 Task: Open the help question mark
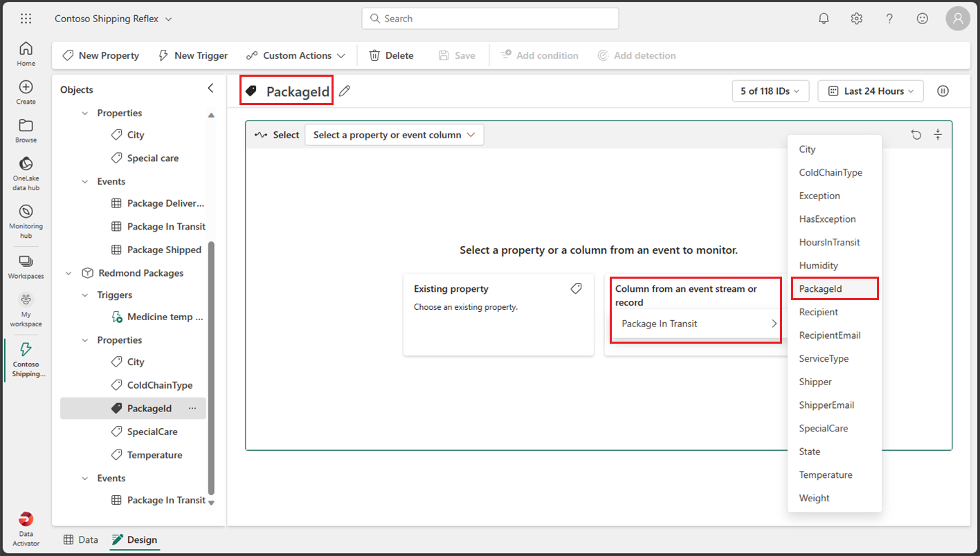(x=890, y=19)
